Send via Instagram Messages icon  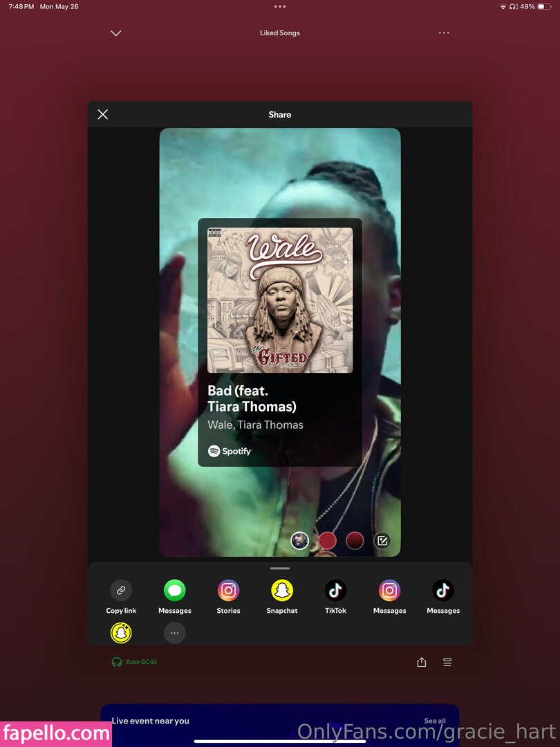[389, 591]
